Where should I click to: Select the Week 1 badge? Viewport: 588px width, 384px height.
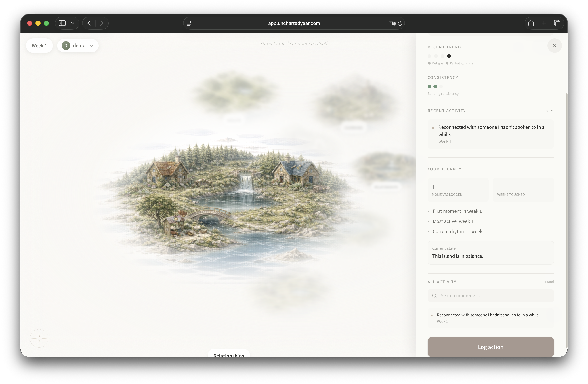[39, 45]
